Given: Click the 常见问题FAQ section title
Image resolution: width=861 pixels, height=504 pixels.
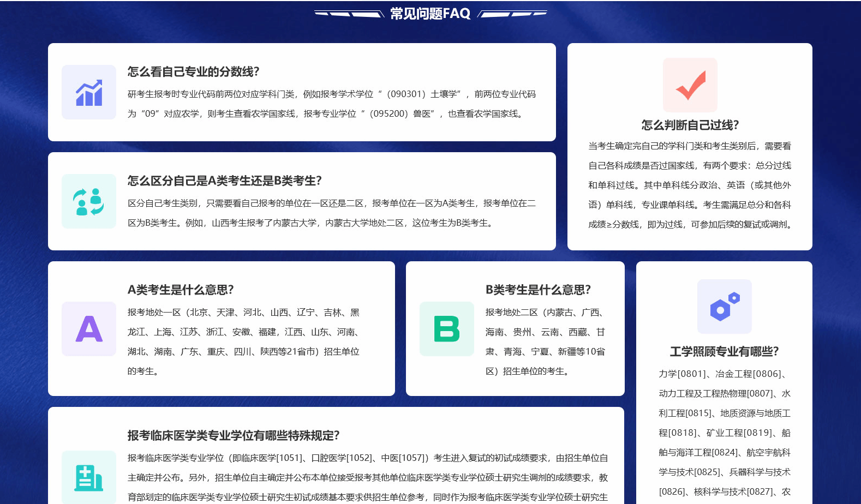Looking at the screenshot, I should (x=430, y=14).
